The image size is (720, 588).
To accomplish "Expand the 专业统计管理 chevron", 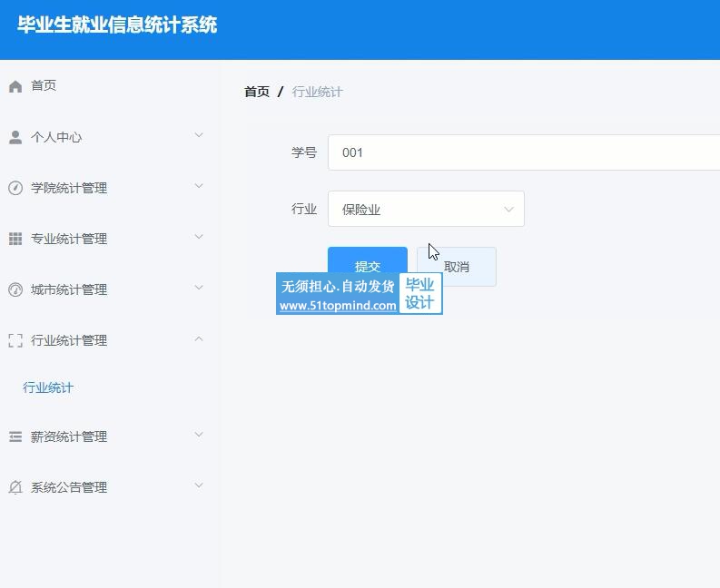I will (199, 237).
